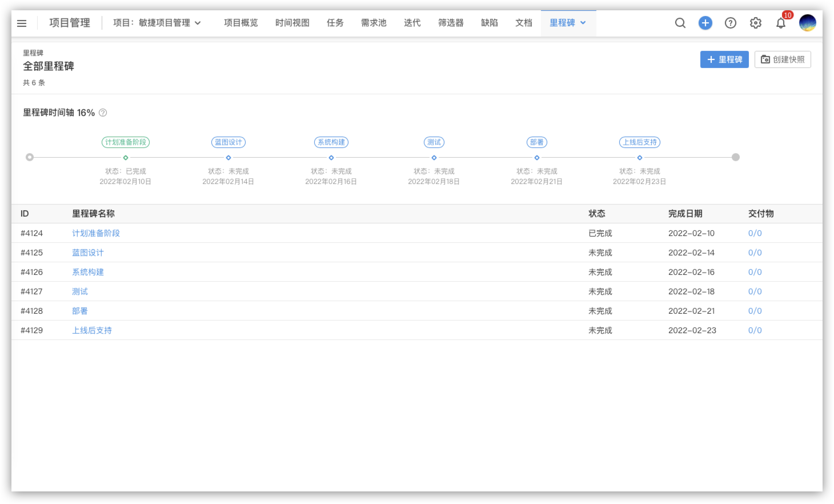Go to the 缺陷 tab
834x504 pixels.
point(489,23)
